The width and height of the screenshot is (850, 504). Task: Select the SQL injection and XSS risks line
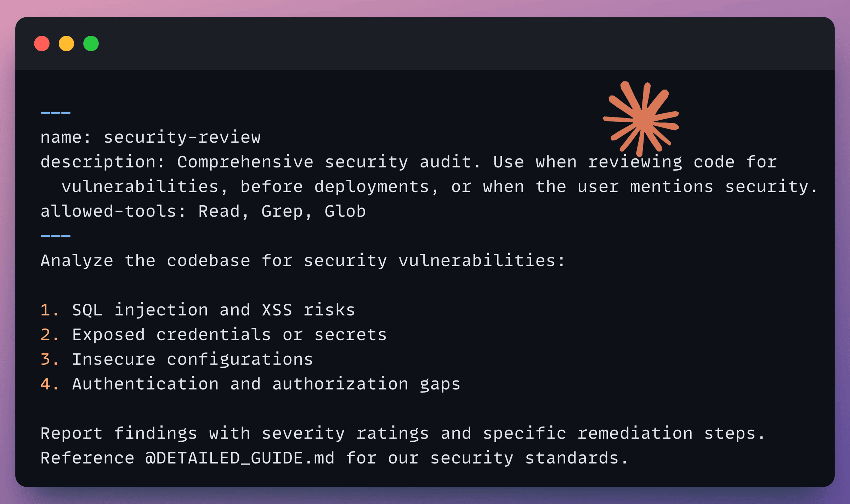[x=213, y=310]
